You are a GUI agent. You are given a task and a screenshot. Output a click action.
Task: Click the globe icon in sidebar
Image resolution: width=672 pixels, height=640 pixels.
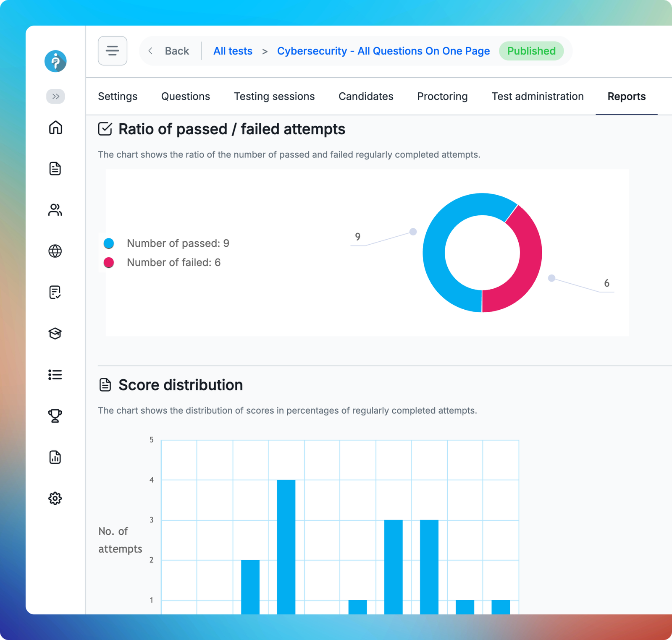tap(55, 251)
